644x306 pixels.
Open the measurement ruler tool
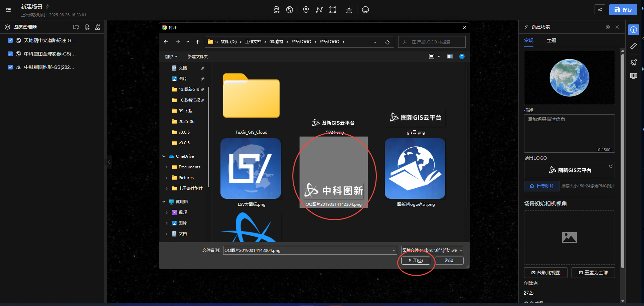pyautogui.click(x=633, y=46)
